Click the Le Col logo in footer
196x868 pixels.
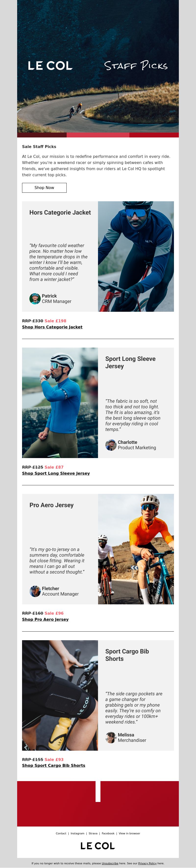click(x=98, y=846)
